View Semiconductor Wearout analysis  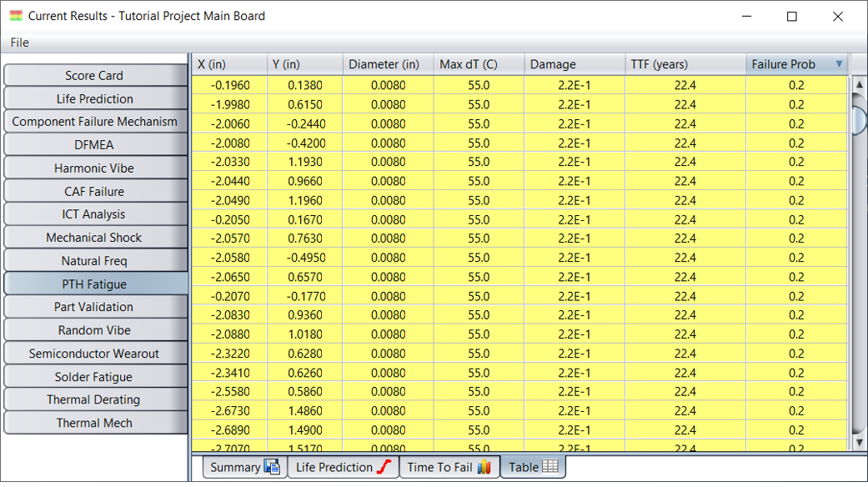pyautogui.click(x=95, y=354)
